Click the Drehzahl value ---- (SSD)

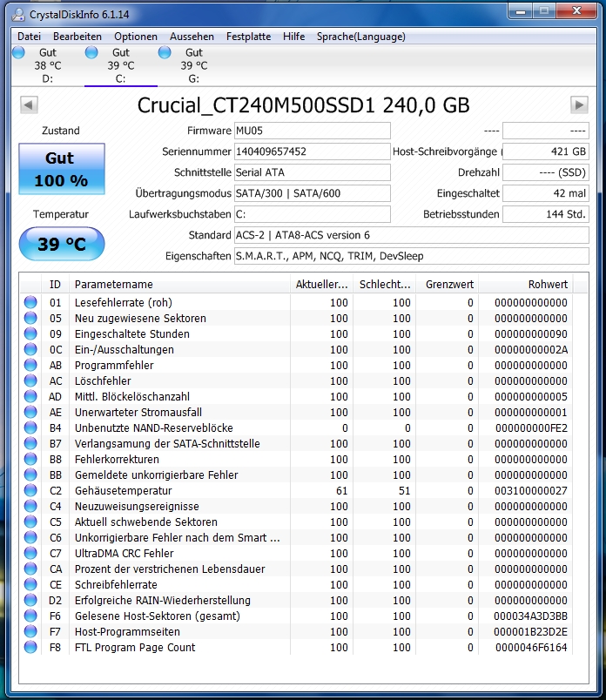[546, 172]
